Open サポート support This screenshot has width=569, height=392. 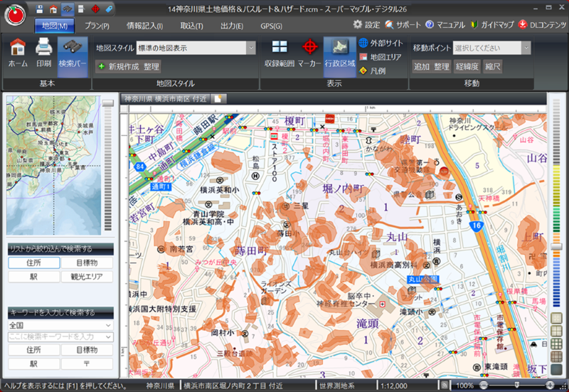(x=403, y=25)
